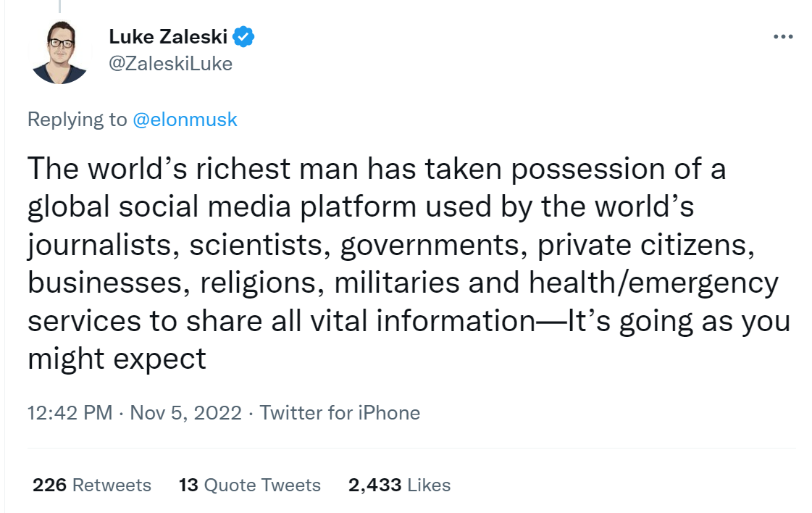Open the three-dot more options menu
The width and height of the screenshot is (812, 513).
pos(783,38)
